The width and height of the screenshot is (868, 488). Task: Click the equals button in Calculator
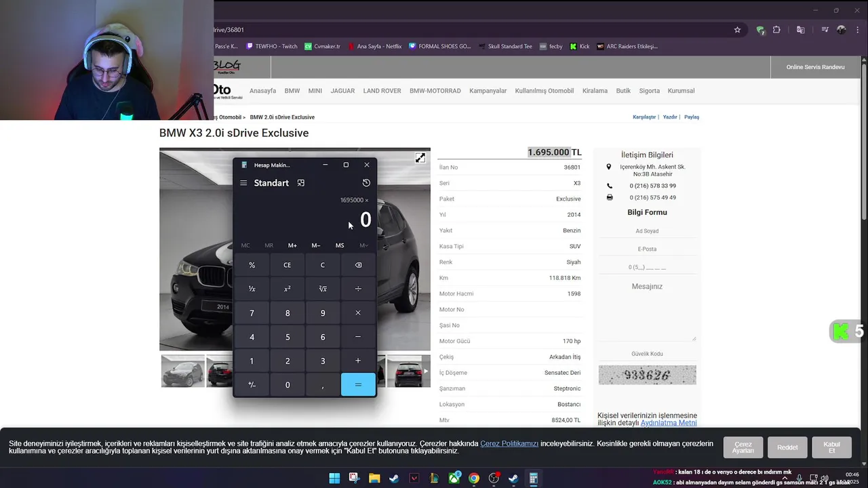pyautogui.click(x=358, y=384)
